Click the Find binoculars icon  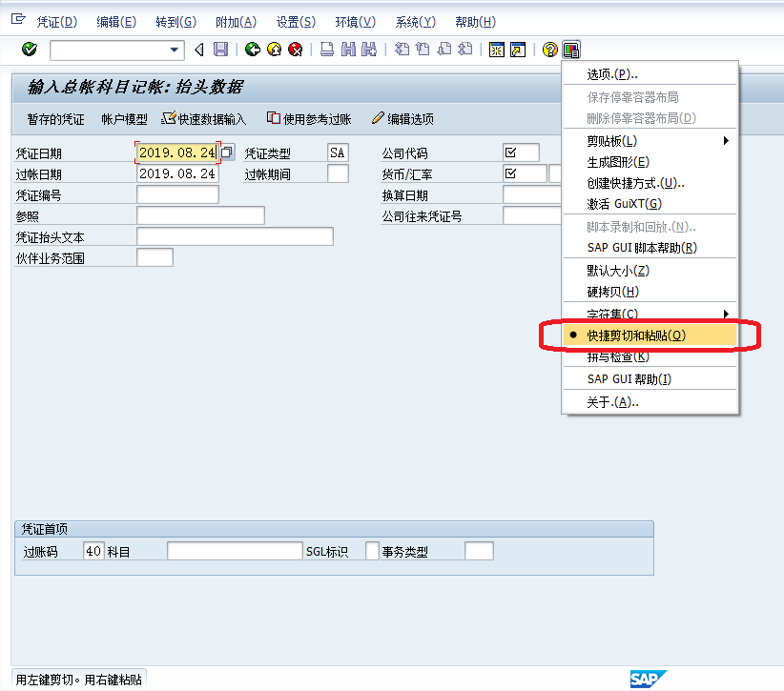click(x=348, y=49)
